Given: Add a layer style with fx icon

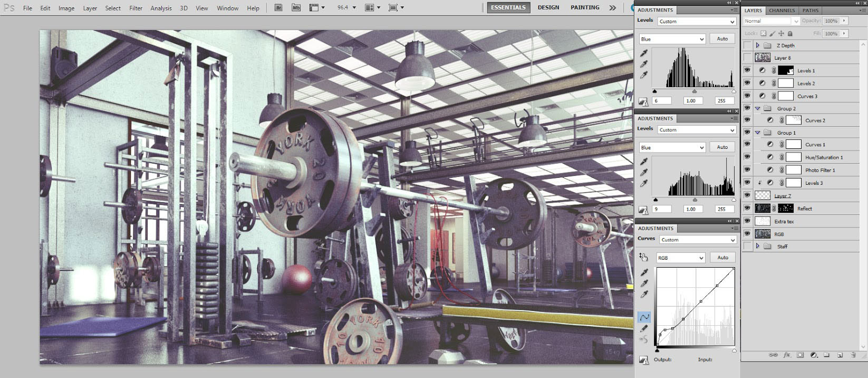Looking at the screenshot, I should click(787, 355).
